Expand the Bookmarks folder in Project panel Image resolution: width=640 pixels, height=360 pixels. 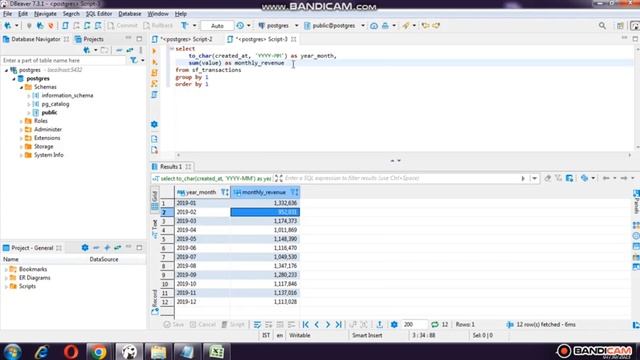point(6,269)
